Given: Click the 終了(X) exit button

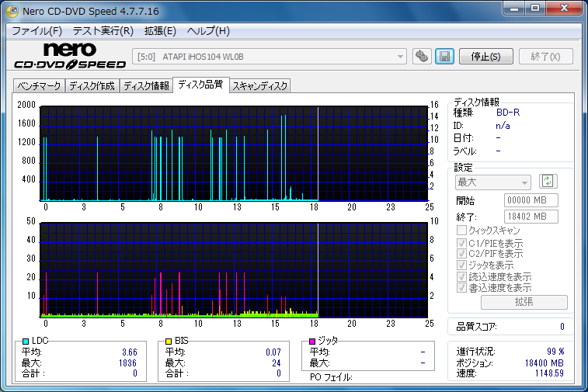Looking at the screenshot, I should pos(545,57).
